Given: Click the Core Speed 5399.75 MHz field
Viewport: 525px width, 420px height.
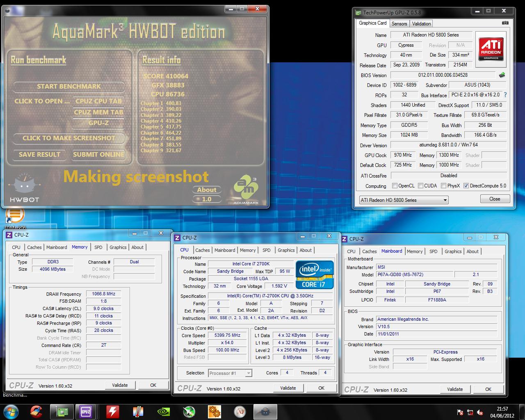Looking at the screenshot, I should (x=227, y=336).
